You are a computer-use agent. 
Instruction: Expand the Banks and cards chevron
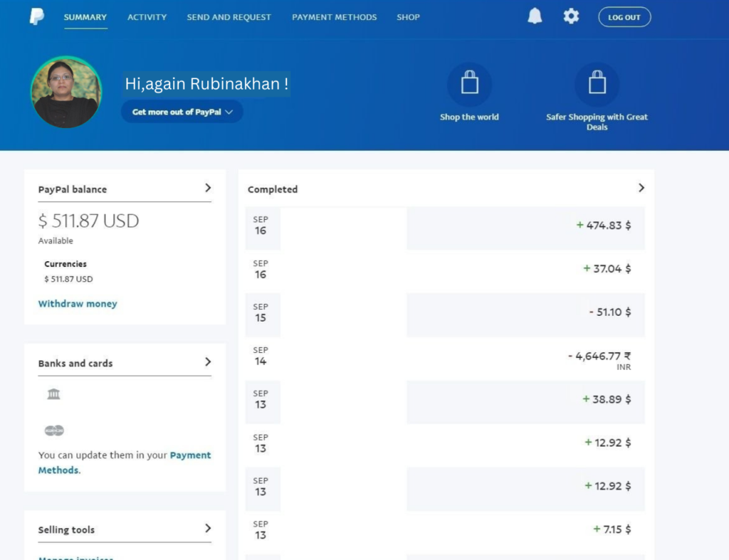[208, 361]
